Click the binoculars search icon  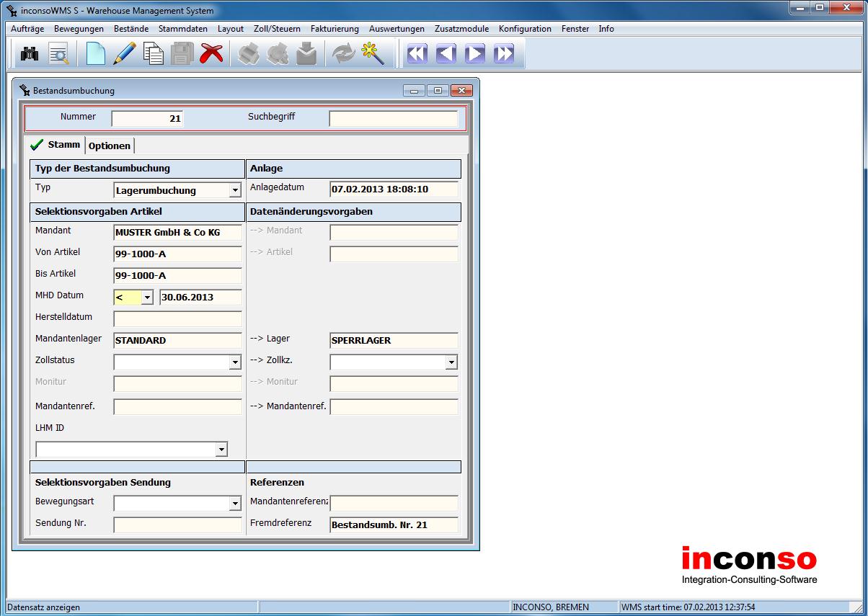30,54
